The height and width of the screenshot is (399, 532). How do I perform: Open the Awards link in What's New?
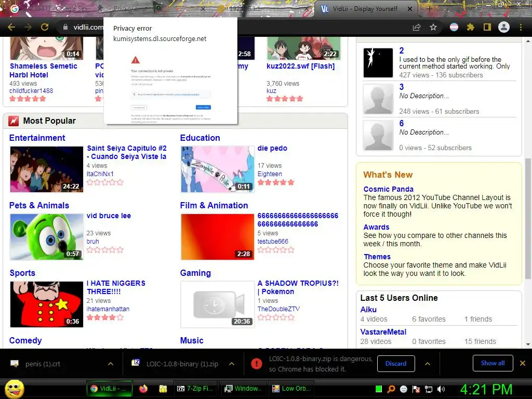click(376, 227)
